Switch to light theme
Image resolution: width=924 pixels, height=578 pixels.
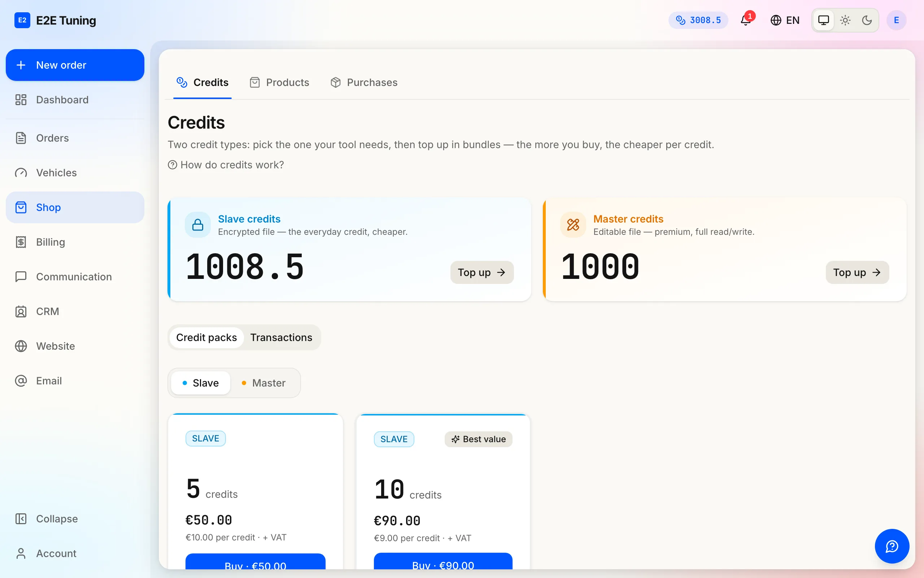pos(845,20)
